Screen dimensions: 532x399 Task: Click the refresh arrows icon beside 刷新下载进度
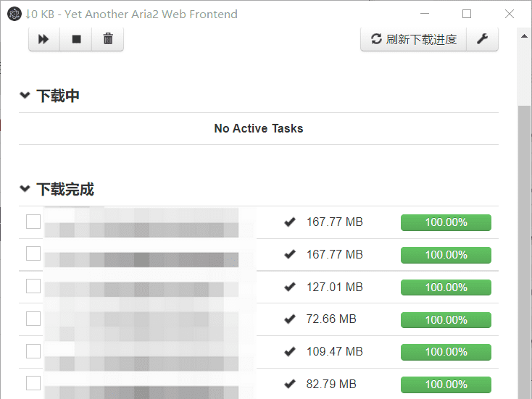tap(376, 39)
